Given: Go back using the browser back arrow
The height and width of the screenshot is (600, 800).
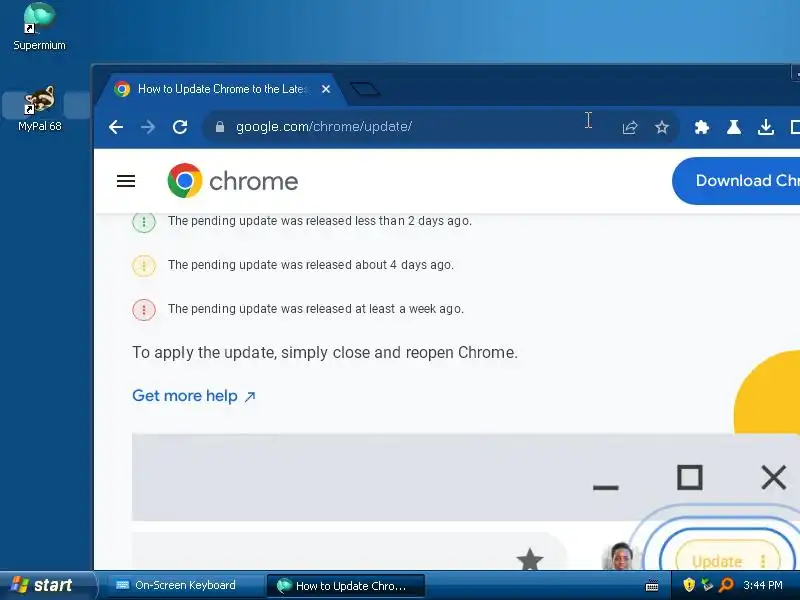Looking at the screenshot, I should [x=116, y=127].
